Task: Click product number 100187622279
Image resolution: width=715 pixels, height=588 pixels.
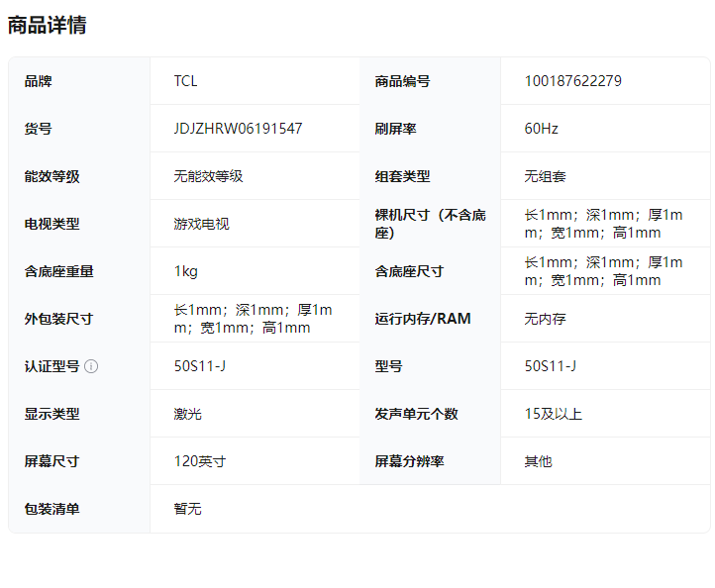Action: (572, 81)
